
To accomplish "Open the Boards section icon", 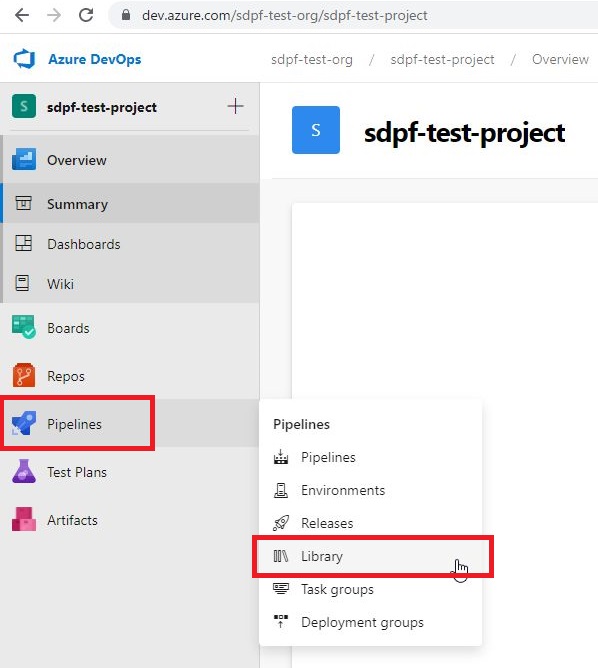I will pos(24,327).
